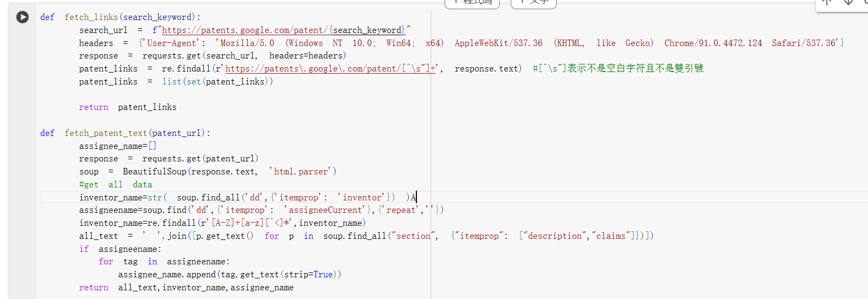The image size is (868, 299).
Task: Click the 'assigneeCurrent' string in soup.find
Action: pyautogui.click(x=325, y=210)
